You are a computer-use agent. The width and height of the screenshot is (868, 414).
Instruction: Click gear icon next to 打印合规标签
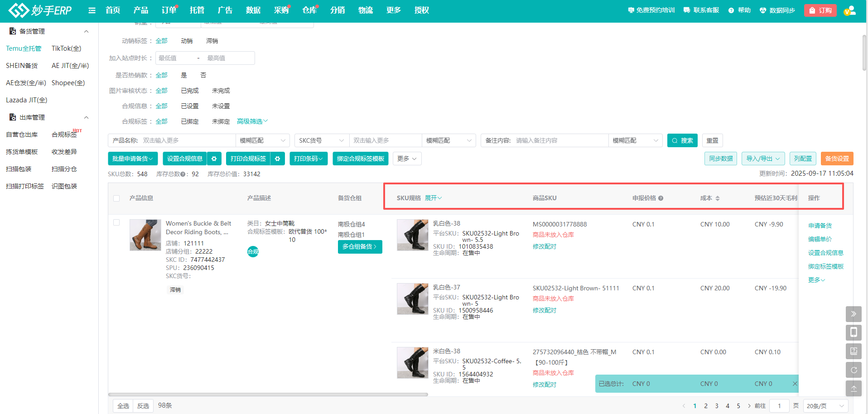point(277,159)
